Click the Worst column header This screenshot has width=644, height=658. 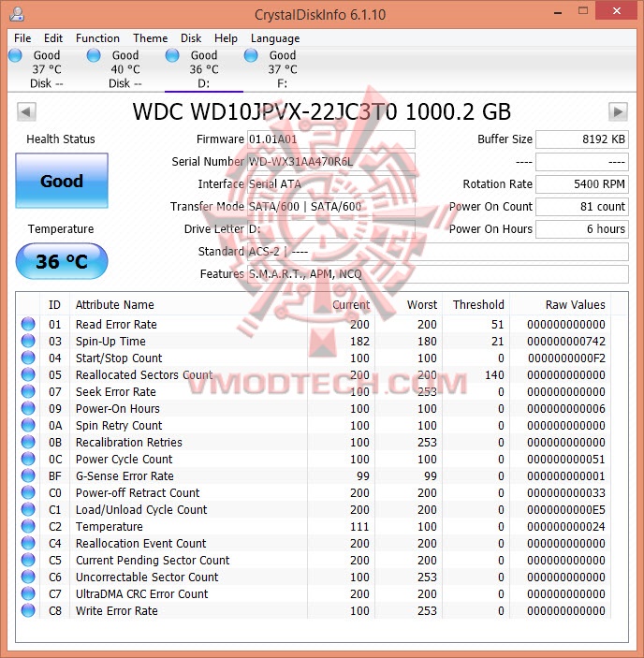tap(408, 304)
